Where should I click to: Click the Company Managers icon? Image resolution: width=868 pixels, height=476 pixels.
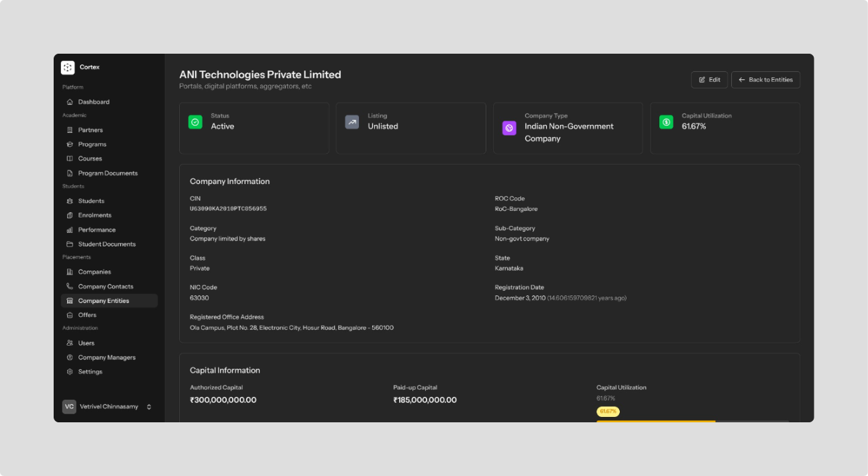point(70,358)
